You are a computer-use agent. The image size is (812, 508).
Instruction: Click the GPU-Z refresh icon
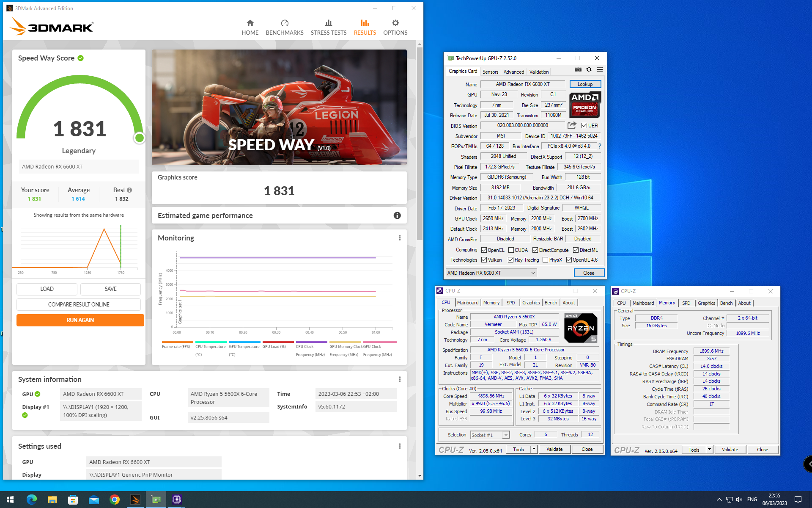pos(589,70)
